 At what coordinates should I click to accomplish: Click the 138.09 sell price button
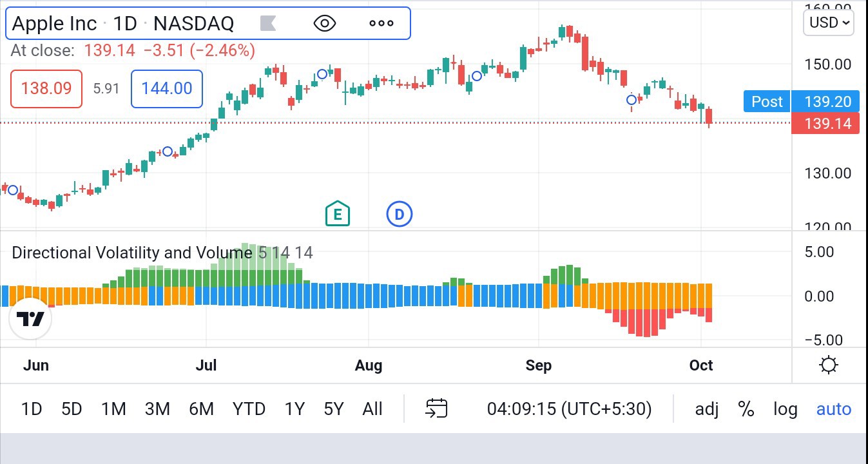coord(46,88)
